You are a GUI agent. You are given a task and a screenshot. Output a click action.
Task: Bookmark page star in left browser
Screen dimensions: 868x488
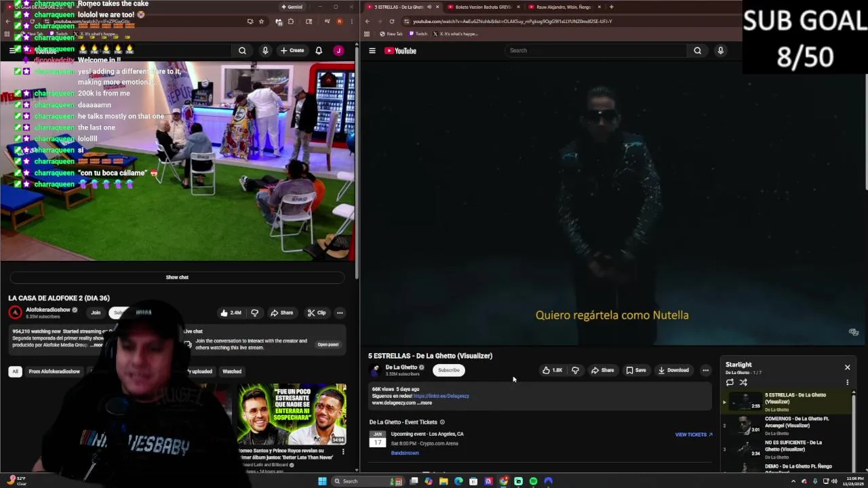click(261, 22)
